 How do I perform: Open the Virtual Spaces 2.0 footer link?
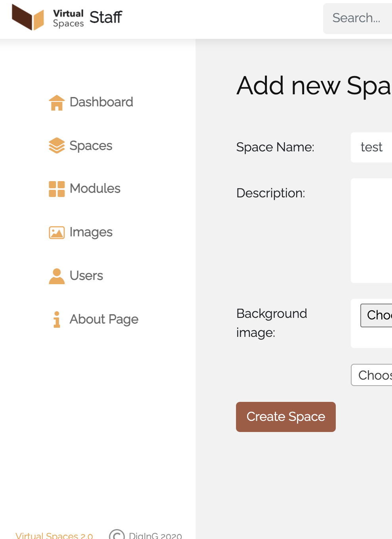54,535
